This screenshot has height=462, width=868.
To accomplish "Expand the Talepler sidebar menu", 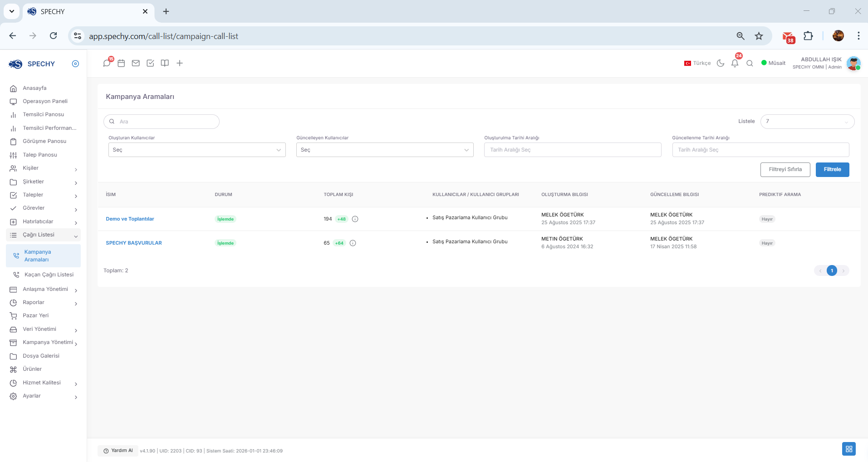I will tap(43, 195).
